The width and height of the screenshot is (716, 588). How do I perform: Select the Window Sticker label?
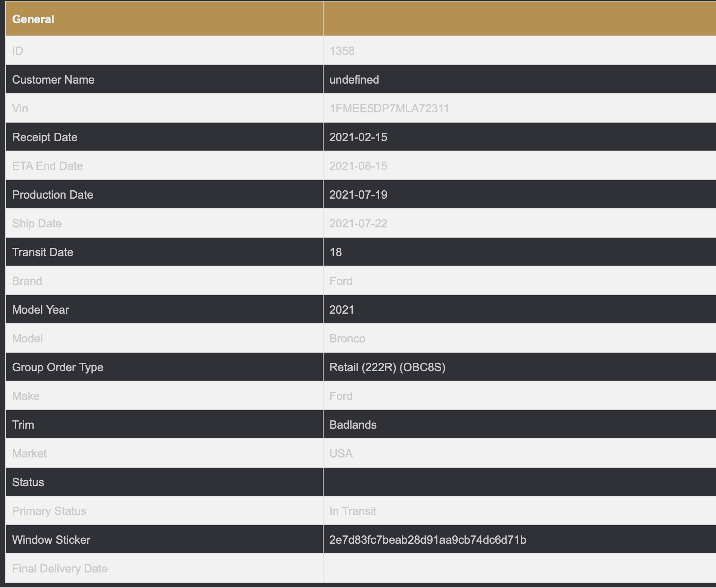pos(51,540)
